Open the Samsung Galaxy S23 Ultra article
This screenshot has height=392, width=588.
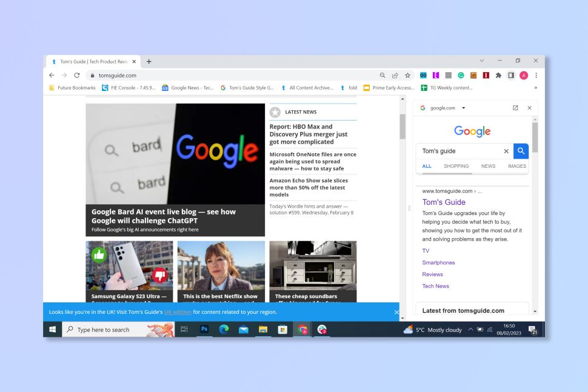(x=129, y=271)
